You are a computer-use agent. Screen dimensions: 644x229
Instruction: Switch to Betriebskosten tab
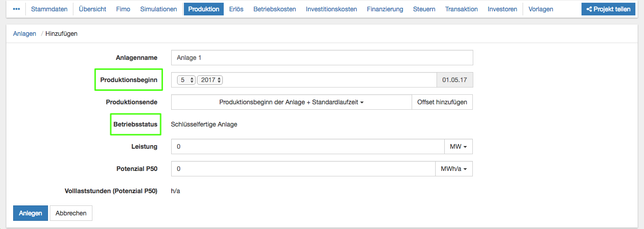[x=274, y=9]
